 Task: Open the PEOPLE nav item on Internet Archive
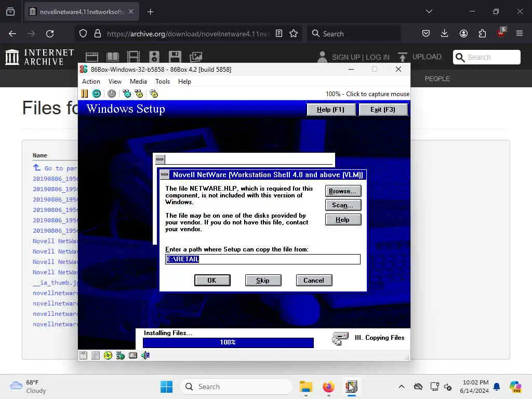(437, 79)
